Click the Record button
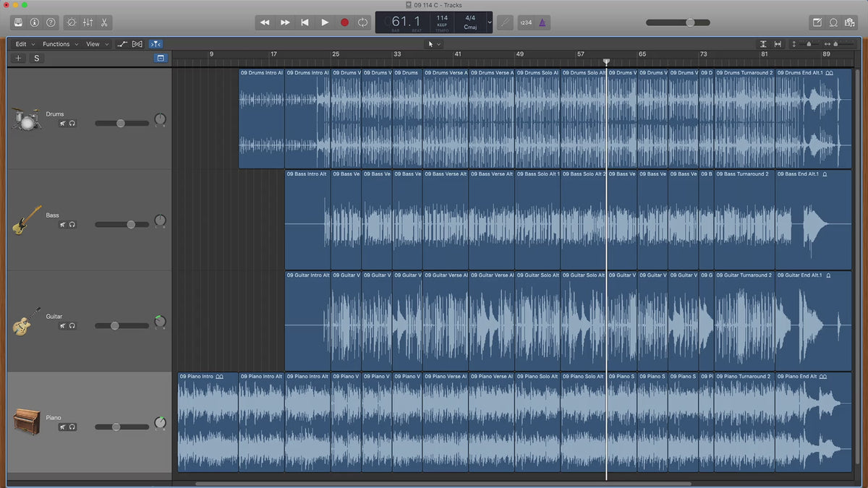 [x=344, y=22]
